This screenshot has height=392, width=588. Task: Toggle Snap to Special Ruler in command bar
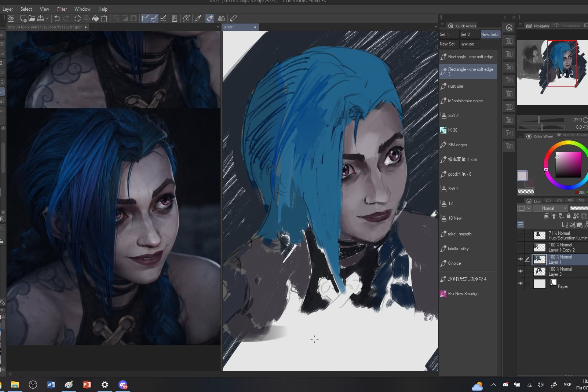(154, 18)
